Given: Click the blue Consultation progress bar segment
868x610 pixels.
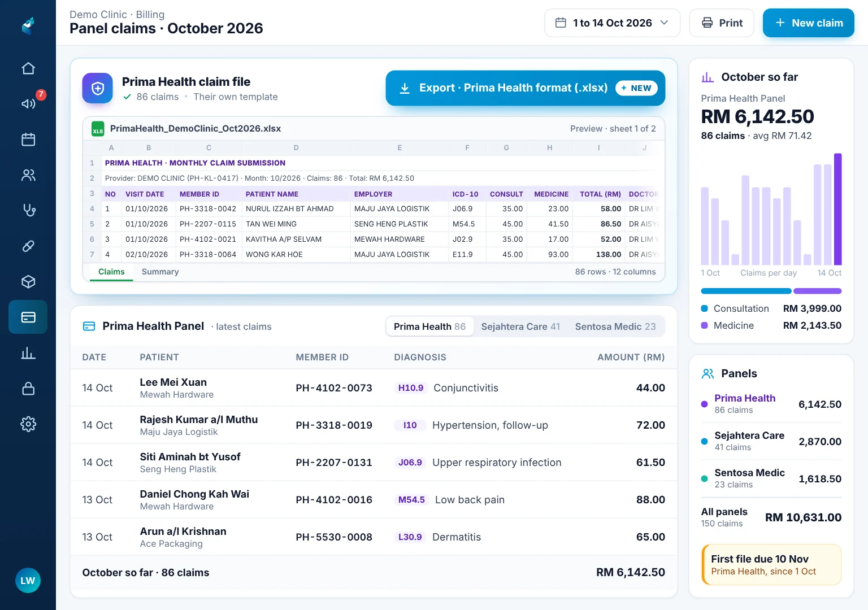Looking at the screenshot, I should pos(746,291).
